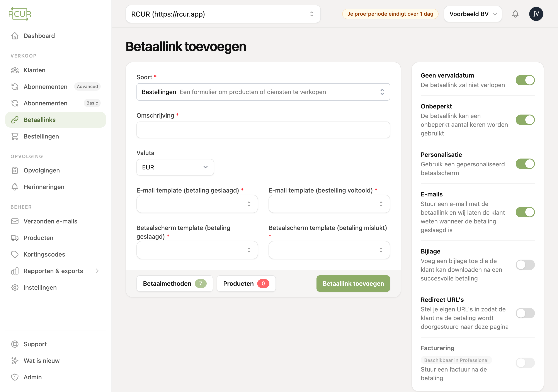Disable the Geen vervaldatum toggle
Image resolution: width=558 pixels, height=392 pixels.
[525, 80]
